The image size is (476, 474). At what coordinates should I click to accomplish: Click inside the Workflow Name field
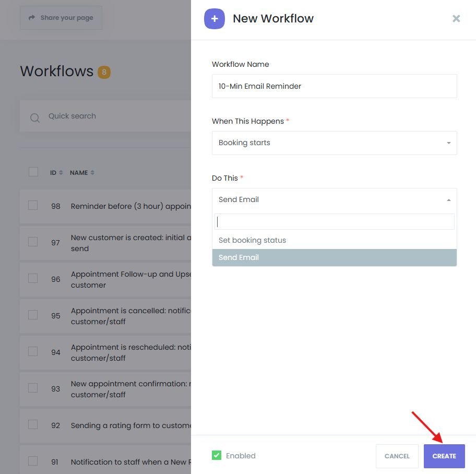pos(334,86)
